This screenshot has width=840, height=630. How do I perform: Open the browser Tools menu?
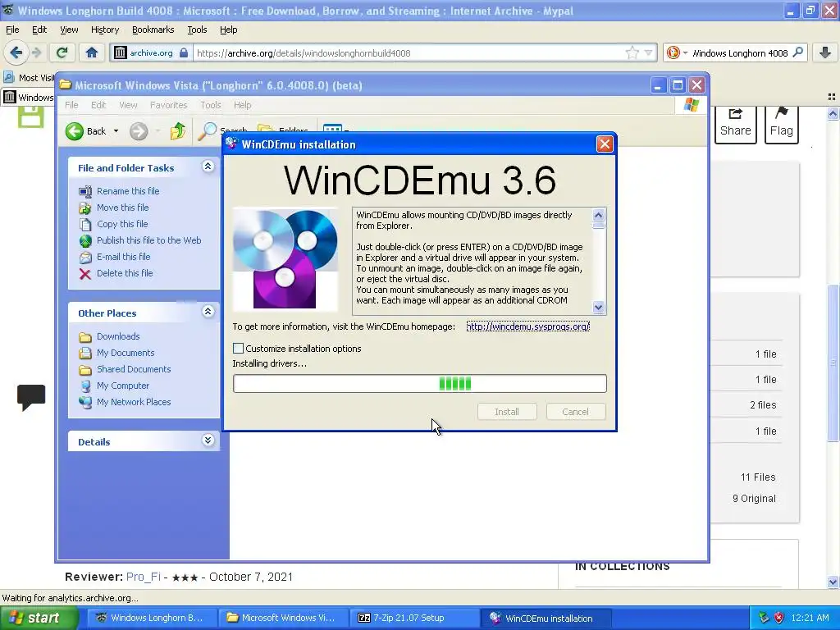coord(197,30)
